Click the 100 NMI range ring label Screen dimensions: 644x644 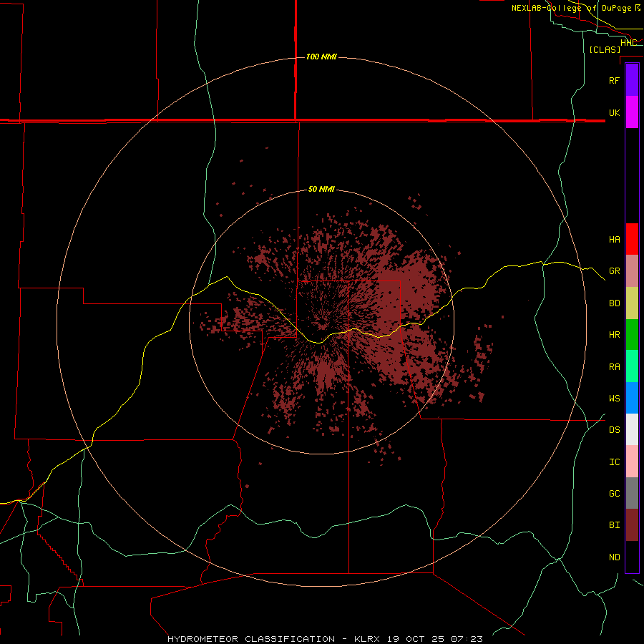pos(321,57)
